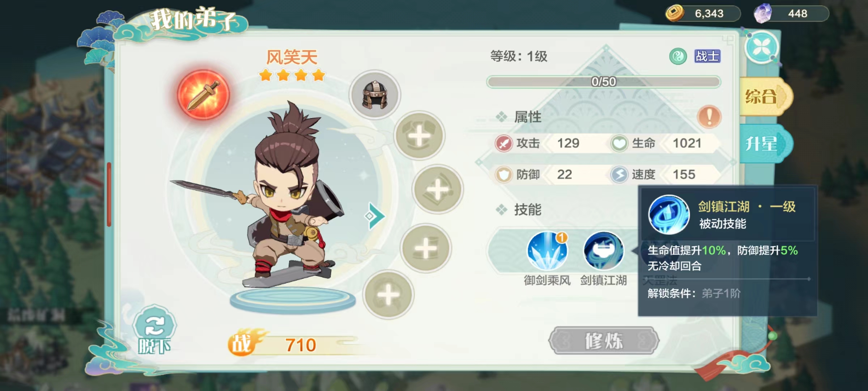Click the orange exclamation attribute info icon
The image size is (868, 391).
point(709,117)
